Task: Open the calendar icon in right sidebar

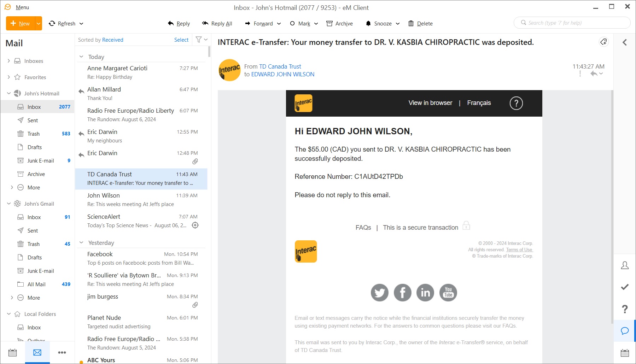Action: pos(625,353)
